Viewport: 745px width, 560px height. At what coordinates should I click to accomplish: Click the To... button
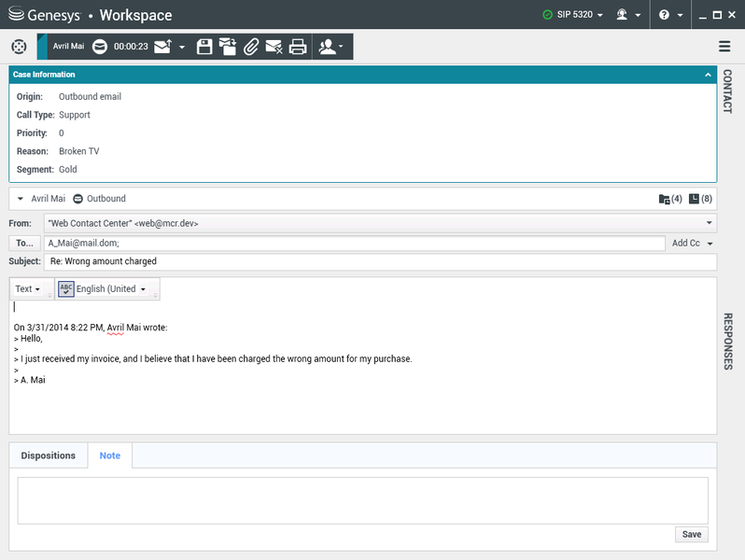24,244
